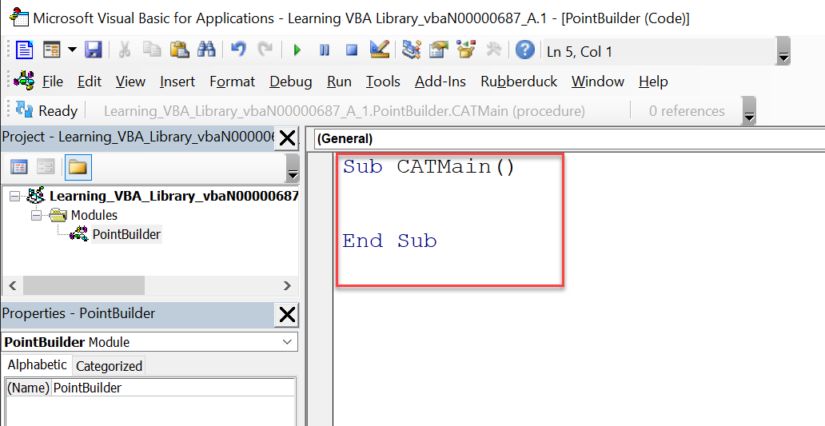825x426 pixels.
Task: Click the Break pause icon
Action: (x=325, y=50)
